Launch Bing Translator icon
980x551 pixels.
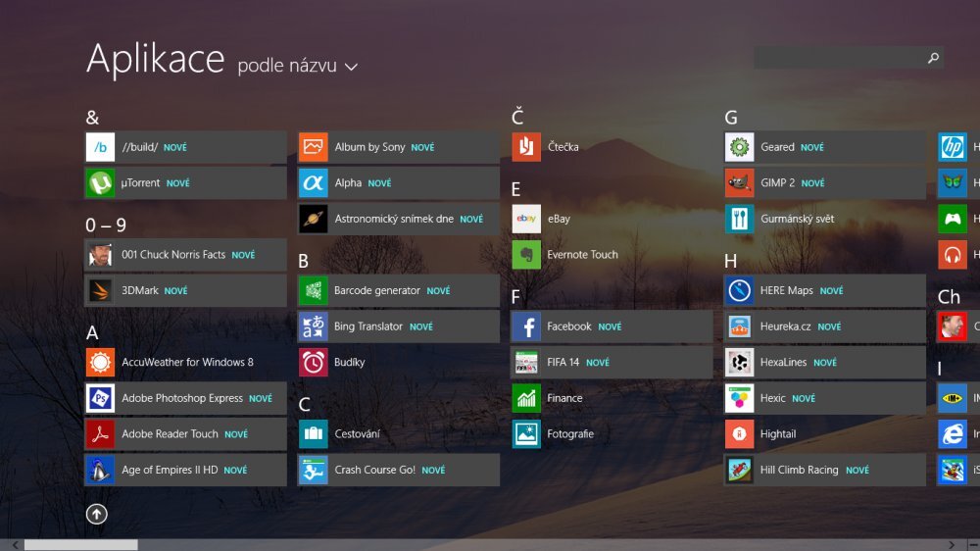[x=314, y=326]
